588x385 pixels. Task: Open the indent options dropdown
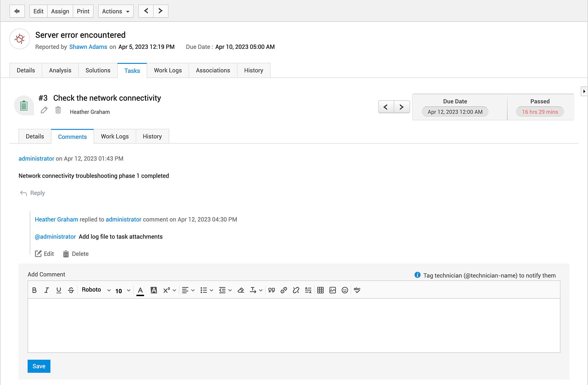point(225,290)
